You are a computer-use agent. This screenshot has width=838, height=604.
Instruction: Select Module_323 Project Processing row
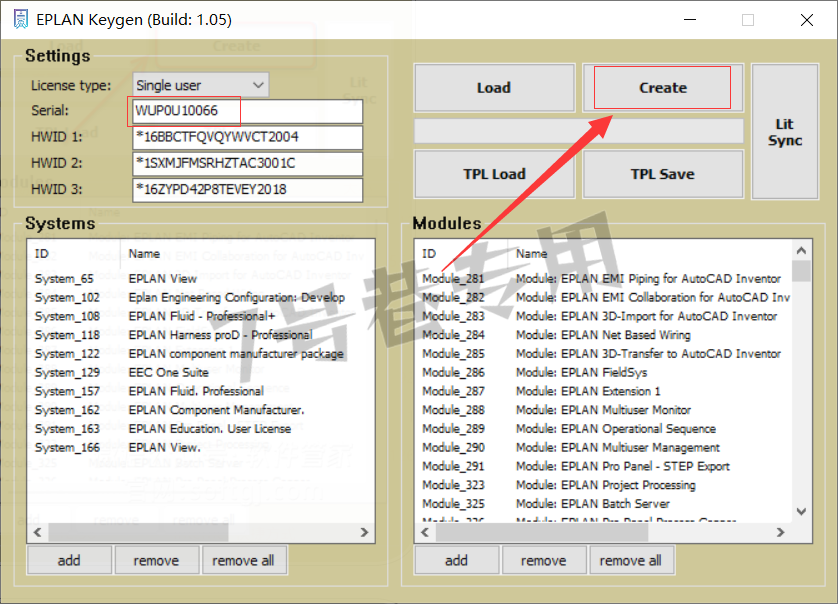[603, 484]
